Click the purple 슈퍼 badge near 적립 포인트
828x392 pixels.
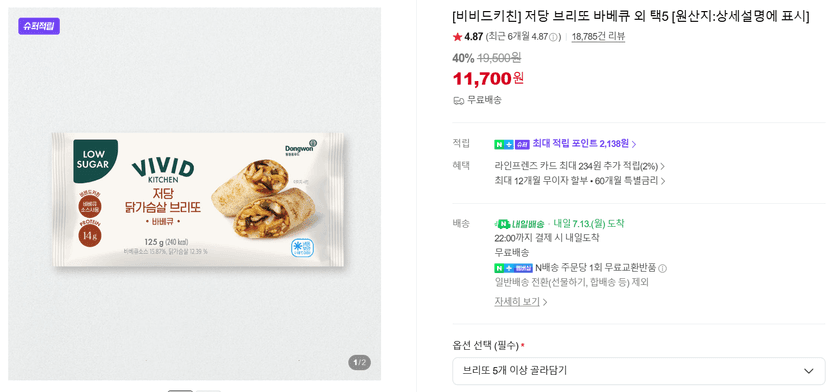(x=522, y=144)
